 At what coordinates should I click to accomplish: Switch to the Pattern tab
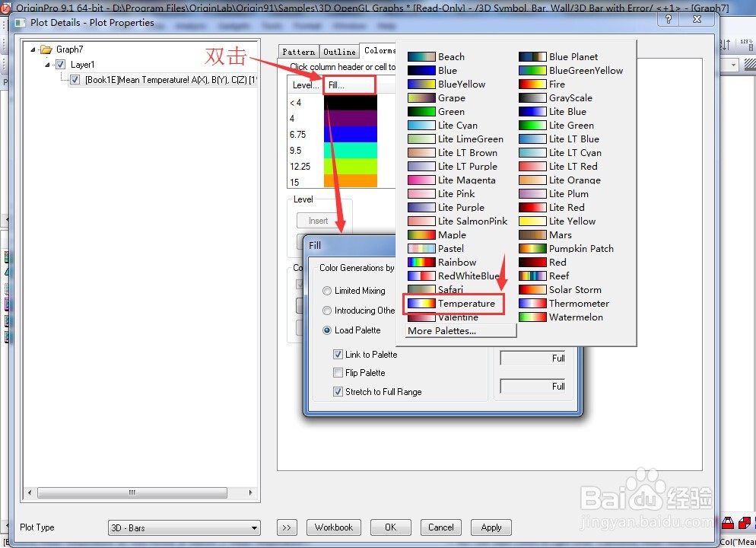[x=298, y=52]
